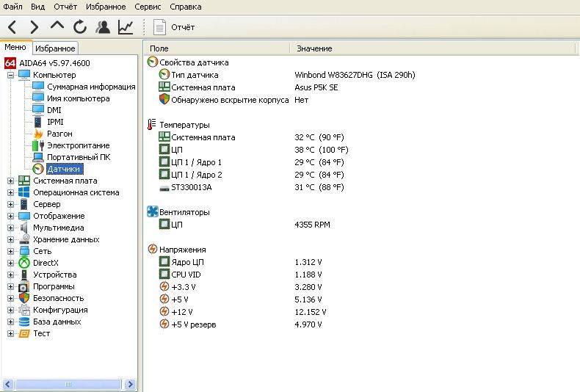Expand the DirectX tree node
The image size is (580, 392).
click(11, 263)
